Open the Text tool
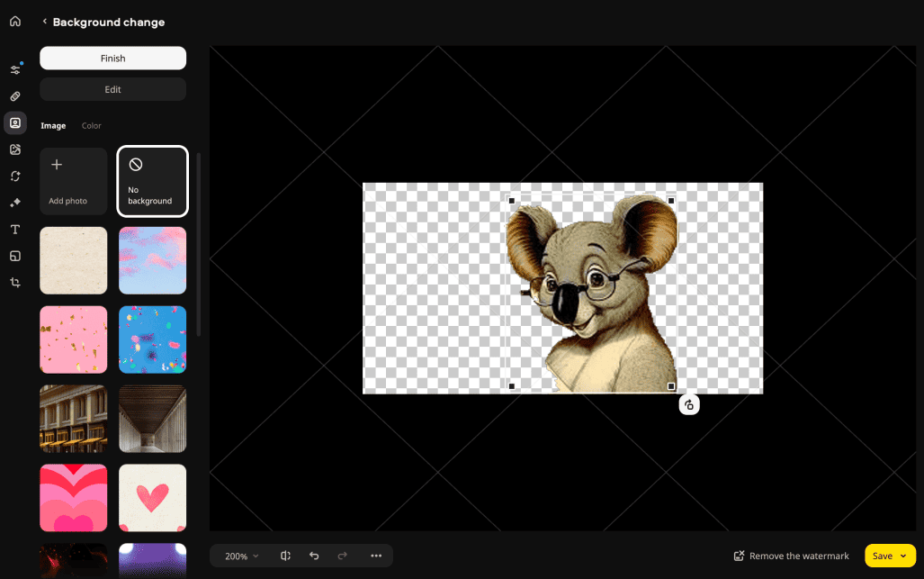Viewport: 924px width, 579px height. click(15, 230)
